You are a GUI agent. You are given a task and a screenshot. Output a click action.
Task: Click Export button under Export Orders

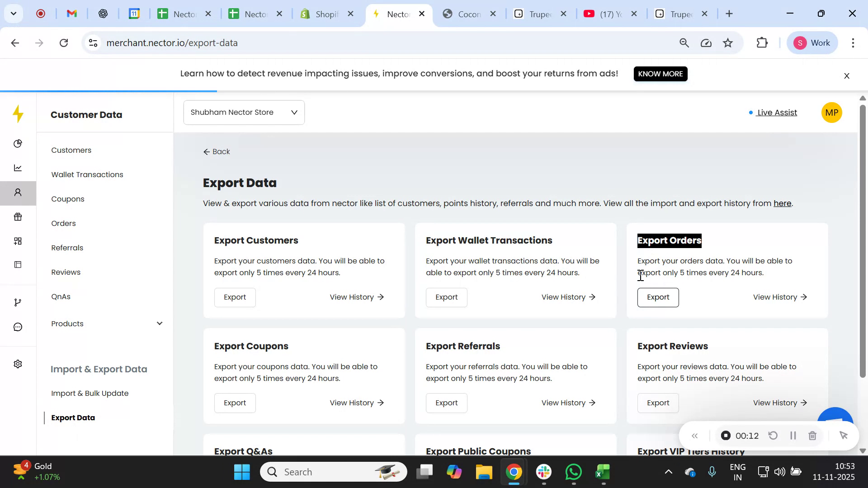click(x=658, y=297)
